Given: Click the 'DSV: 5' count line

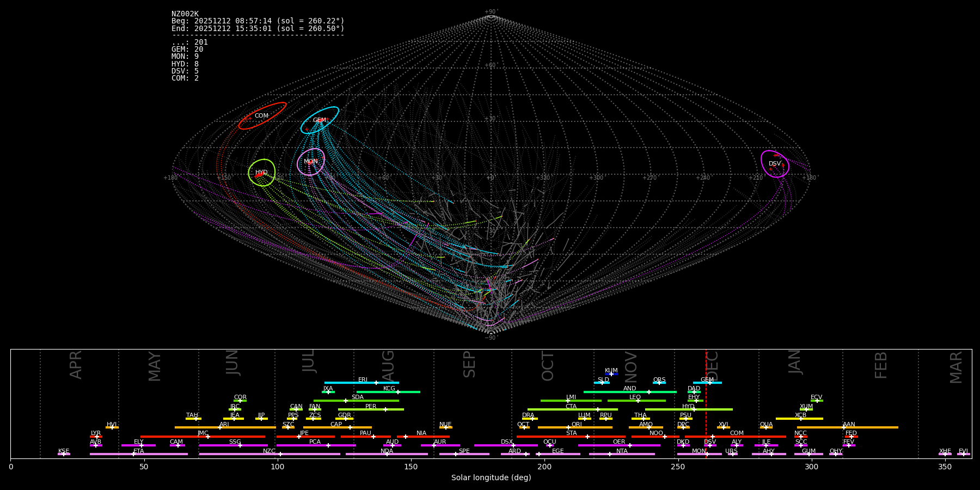Looking at the screenshot, I should tap(185, 71).
